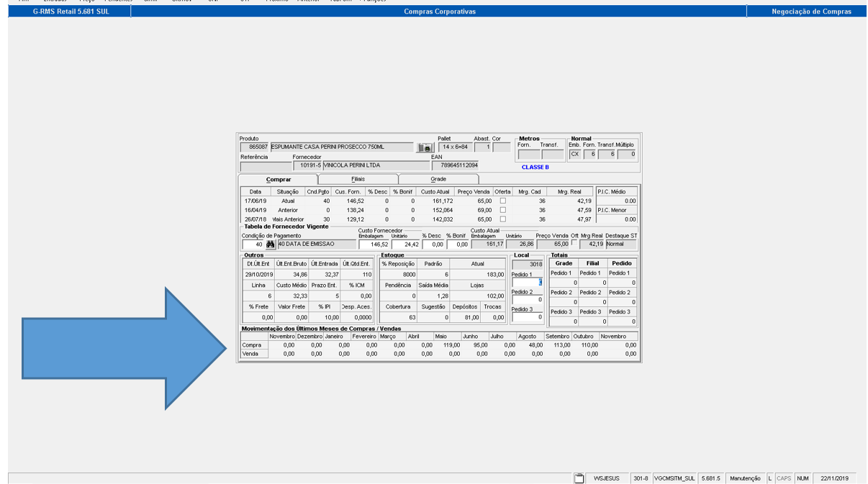This screenshot has height=484, width=868.
Task: Click the % Desc input field
Action: coord(433,245)
